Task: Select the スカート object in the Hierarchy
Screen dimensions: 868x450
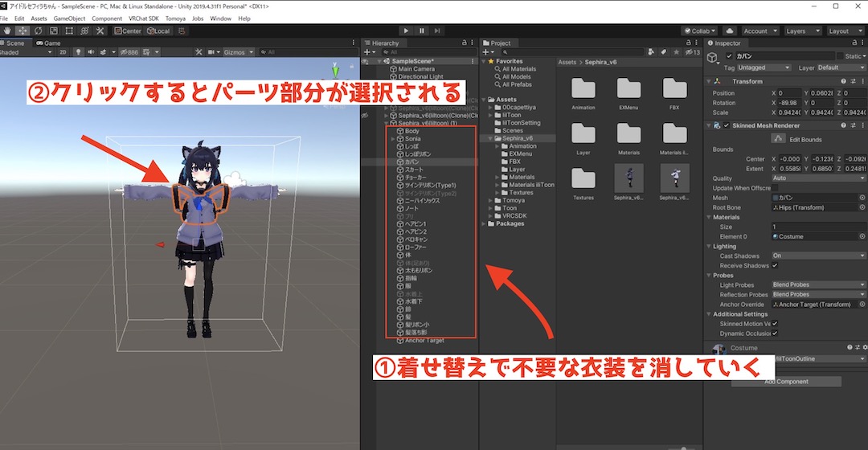Action: point(414,170)
